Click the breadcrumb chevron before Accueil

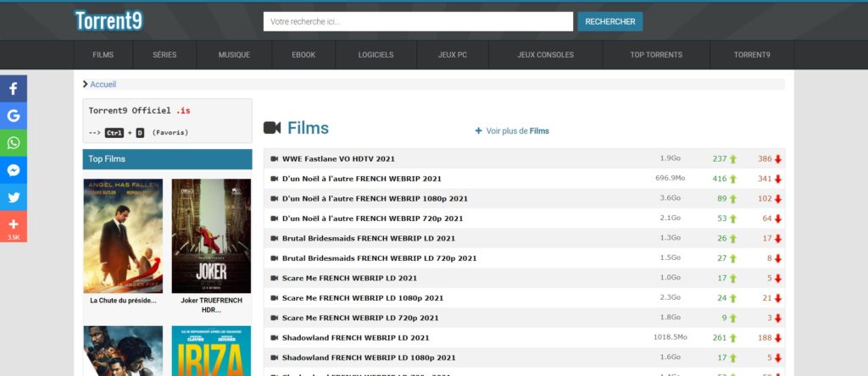click(x=86, y=84)
